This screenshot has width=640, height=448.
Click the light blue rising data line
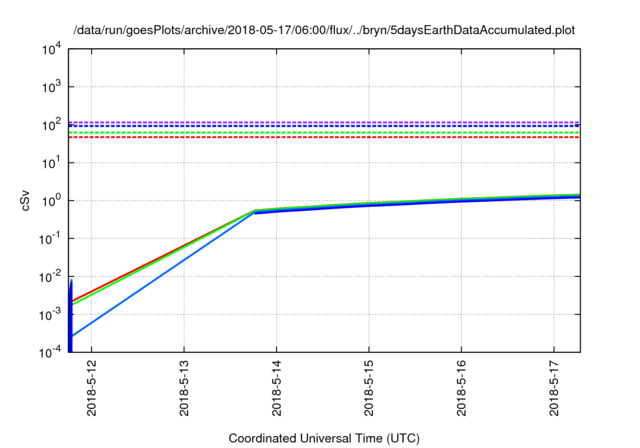click(163, 275)
